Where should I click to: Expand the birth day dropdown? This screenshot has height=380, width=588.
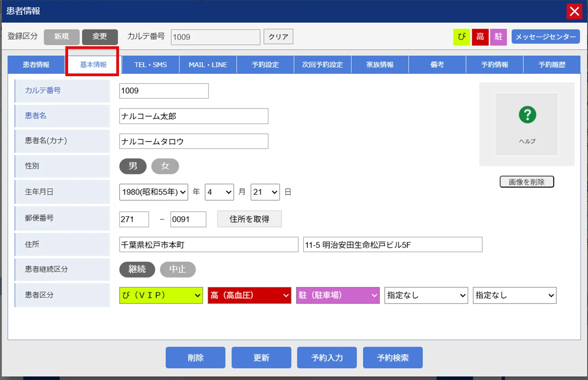click(x=265, y=192)
